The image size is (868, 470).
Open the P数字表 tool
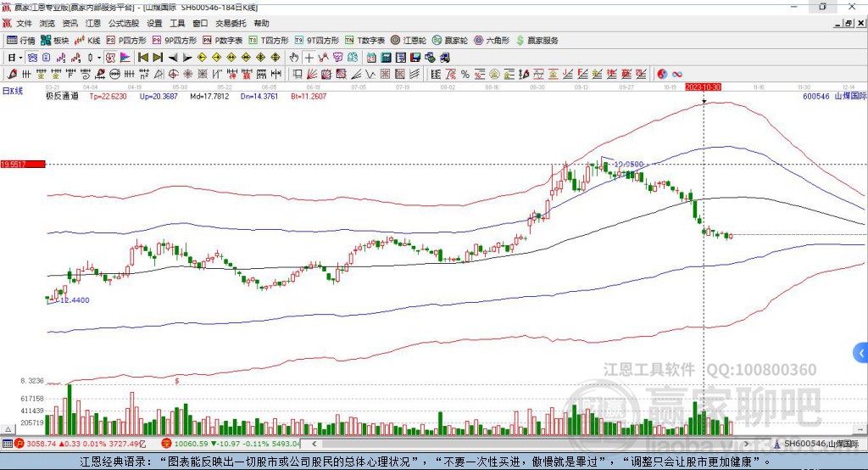222,41
